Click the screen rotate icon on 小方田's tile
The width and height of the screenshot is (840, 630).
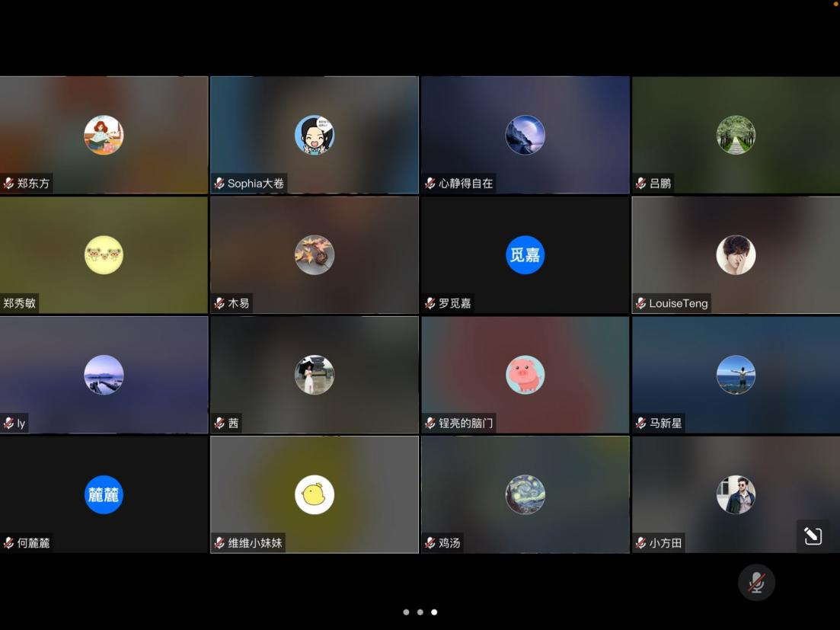click(x=813, y=536)
